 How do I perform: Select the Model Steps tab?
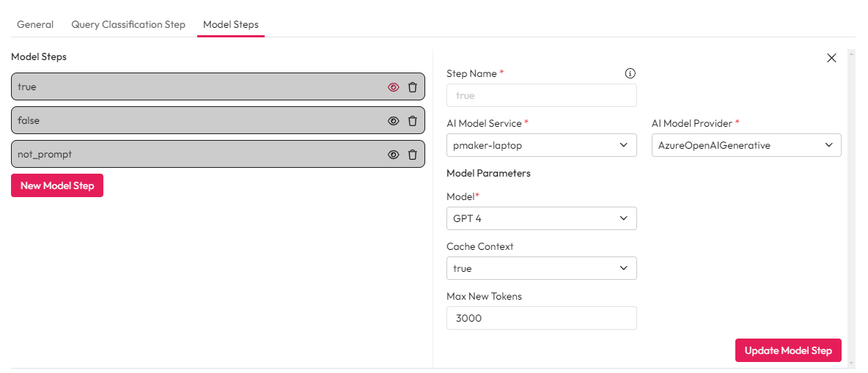(230, 24)
